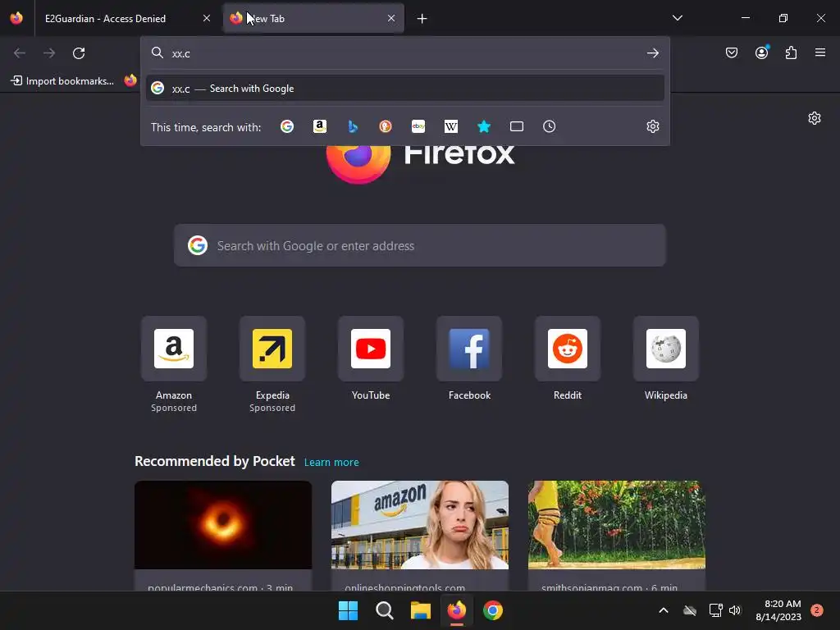
Task: Select the New Tab tab
Action: pyautogui.click(x=313, y=18)
